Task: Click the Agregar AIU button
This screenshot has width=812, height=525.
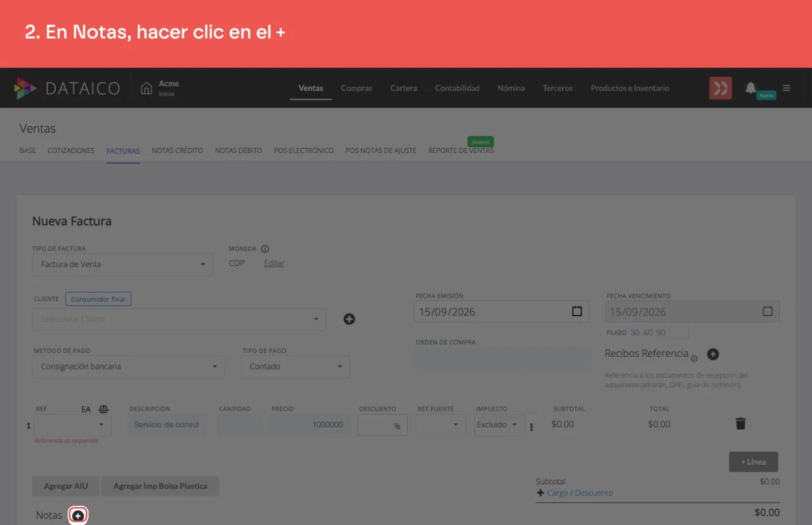Action: pos(66,486)
